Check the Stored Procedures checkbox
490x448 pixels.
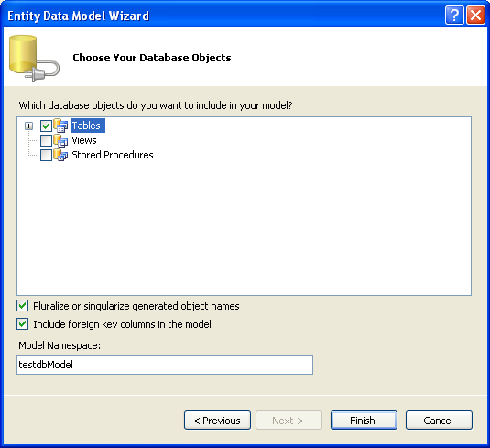46,156
